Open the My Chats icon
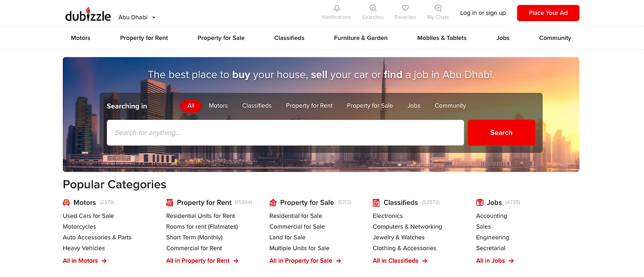The image size is (644, 277). (x=438, y=8)
